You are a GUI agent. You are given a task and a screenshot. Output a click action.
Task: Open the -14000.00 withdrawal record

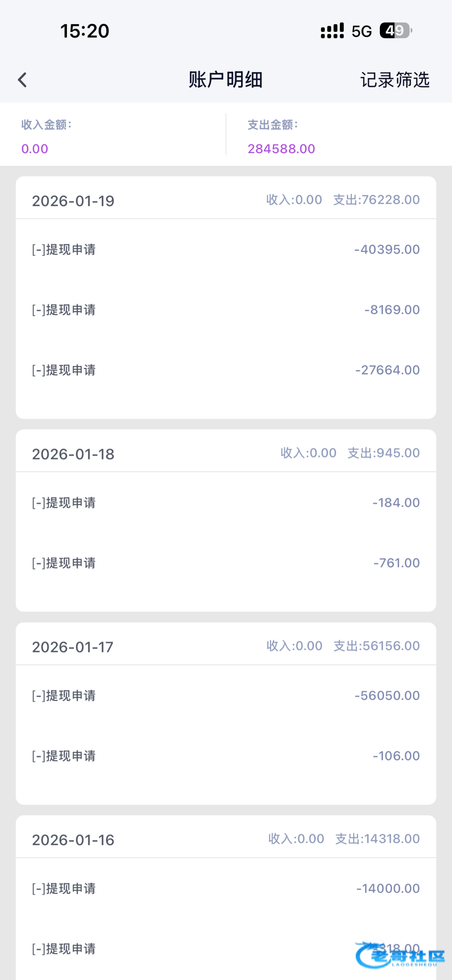click(x=226, y=889)
